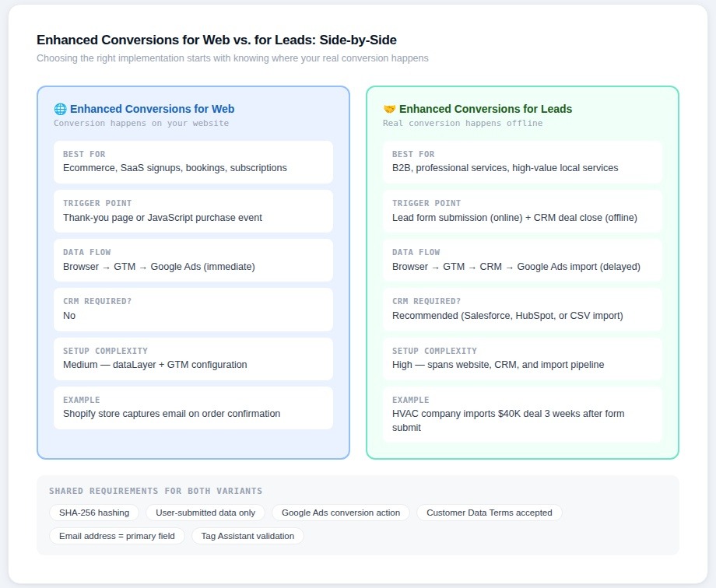This screenshot has height=588, width=716.
Task: Select the Email address = primary field pill
Action: coord(117,536)
